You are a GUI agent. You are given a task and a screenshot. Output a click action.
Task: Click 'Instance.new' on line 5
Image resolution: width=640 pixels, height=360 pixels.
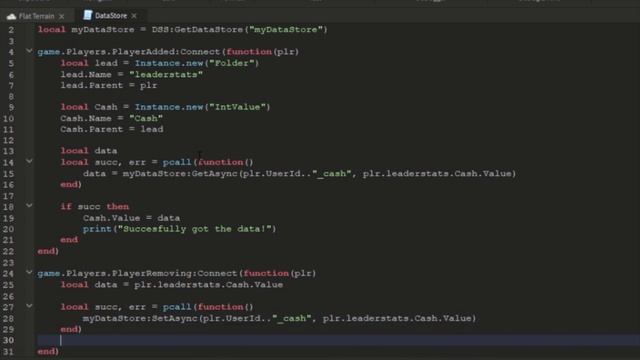coord(169,63)
